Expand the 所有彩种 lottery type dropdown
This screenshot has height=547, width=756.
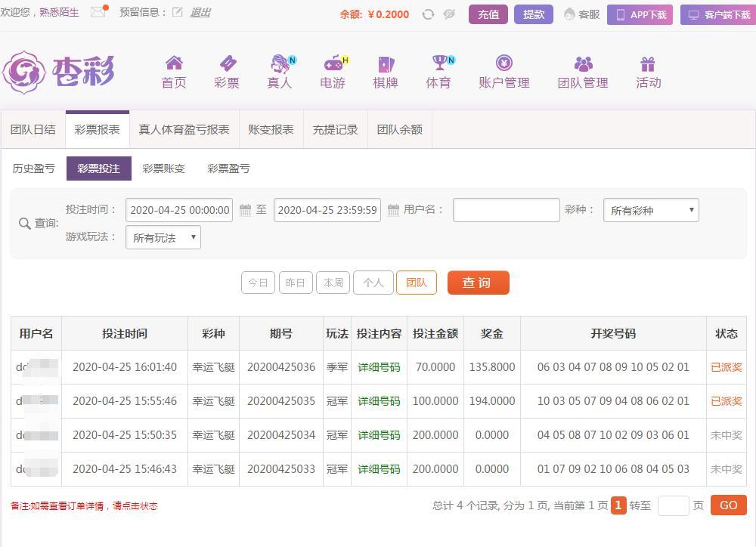[651, 210]
